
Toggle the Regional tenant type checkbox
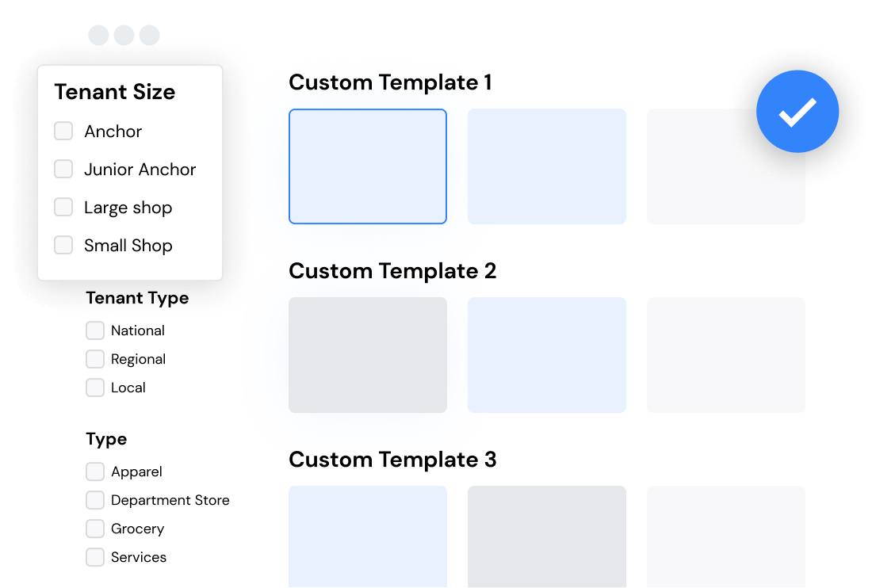point(95,359)
